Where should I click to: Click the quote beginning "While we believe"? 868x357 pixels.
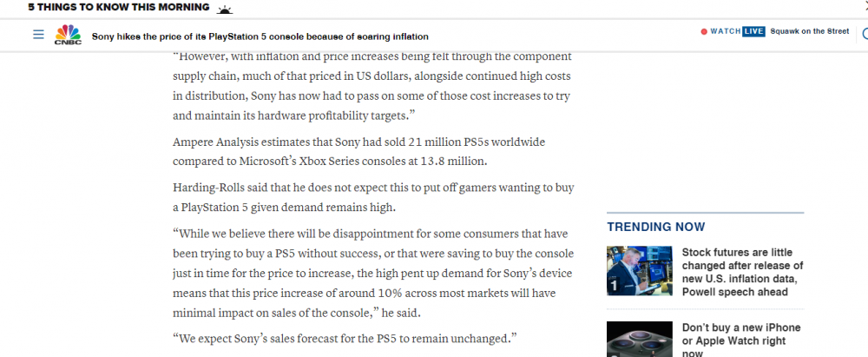tap(373, 273)
